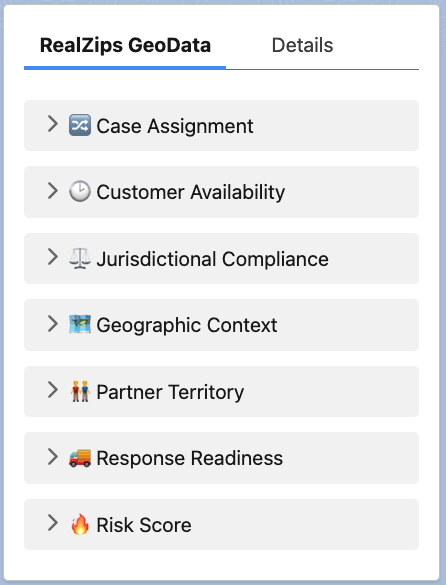Image resolution: width=446 pixels, height=585 pixels.
Task: Click the clock icon beside Customer Availability
Action: (80, 191)
